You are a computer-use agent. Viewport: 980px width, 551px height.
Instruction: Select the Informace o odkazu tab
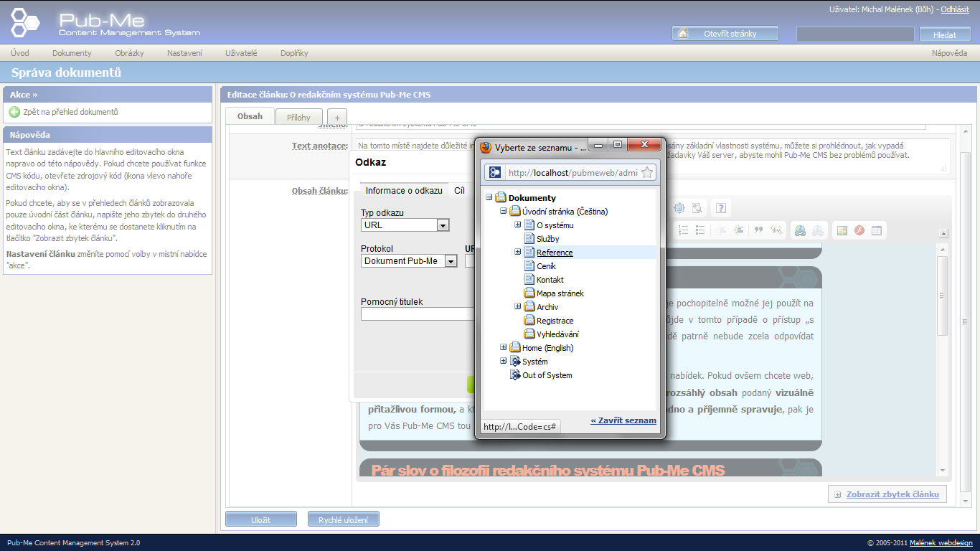(x=404, y=191)
